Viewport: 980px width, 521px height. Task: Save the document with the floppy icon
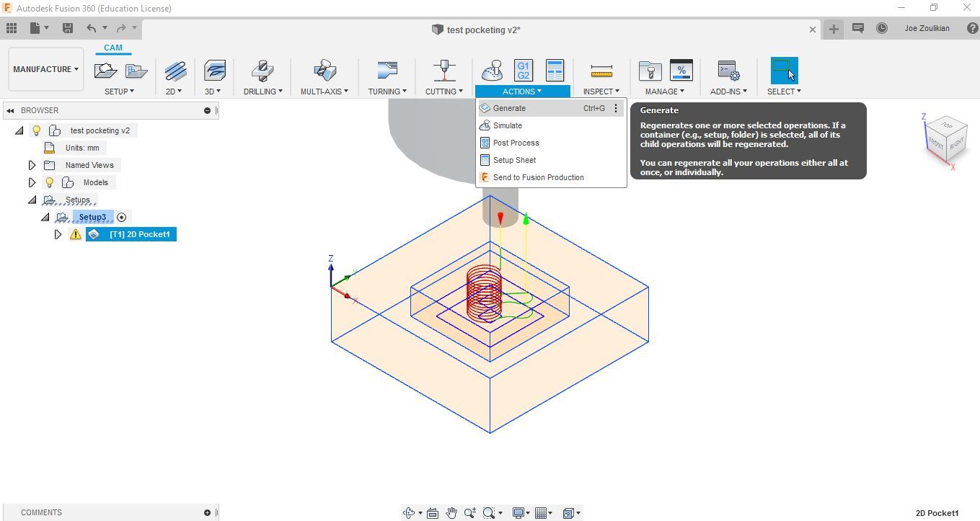click(x=67, y=28)
